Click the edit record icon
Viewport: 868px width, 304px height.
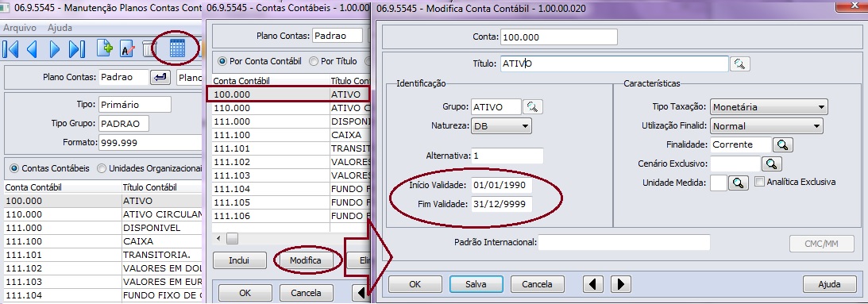(x=127, y=49)
